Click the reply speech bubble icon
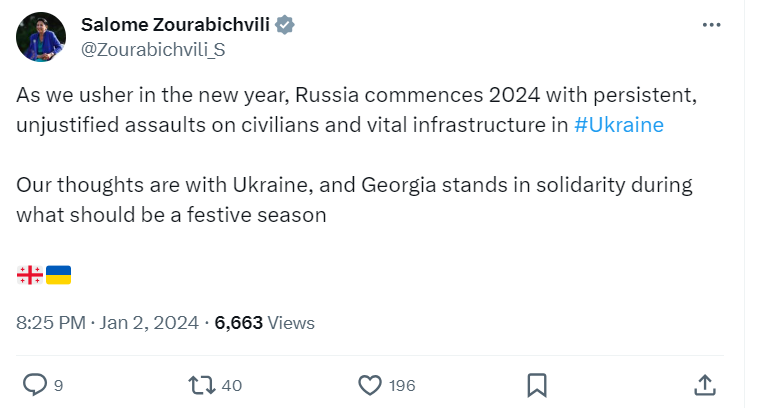Screen dimensions: 757x408 35,384
